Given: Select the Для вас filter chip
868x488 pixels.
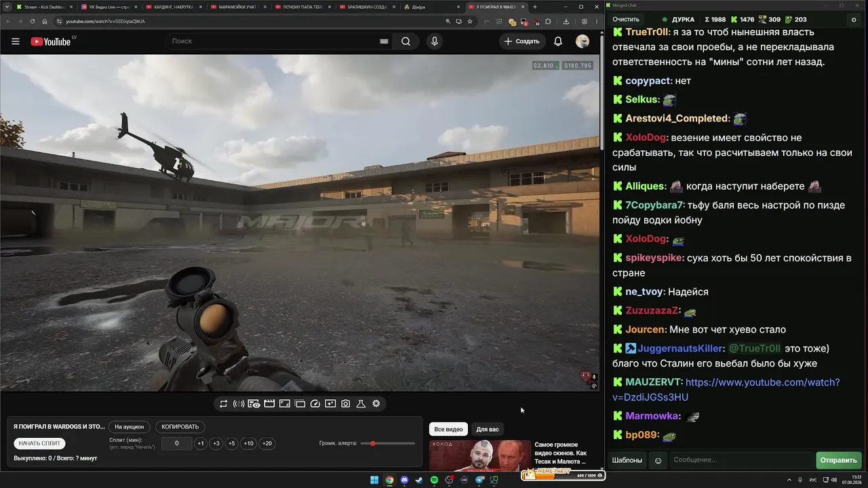Looking at the screenshot, I should (x=487, y=429).
